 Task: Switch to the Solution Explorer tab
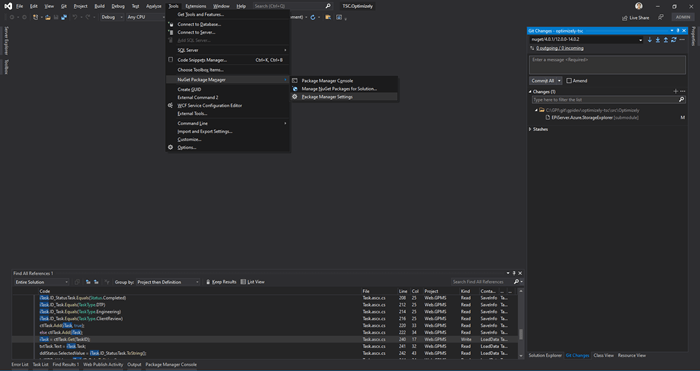(x=545, y=356)
